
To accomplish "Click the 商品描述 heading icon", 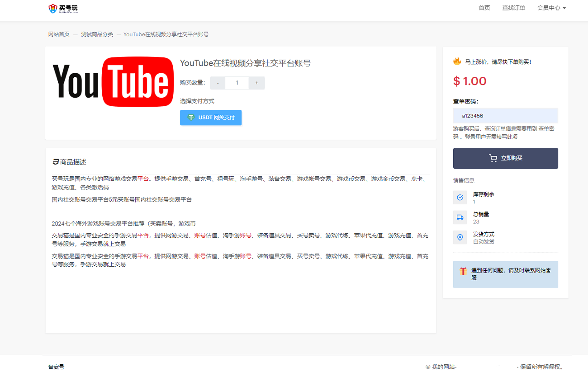I will (56, 162).
